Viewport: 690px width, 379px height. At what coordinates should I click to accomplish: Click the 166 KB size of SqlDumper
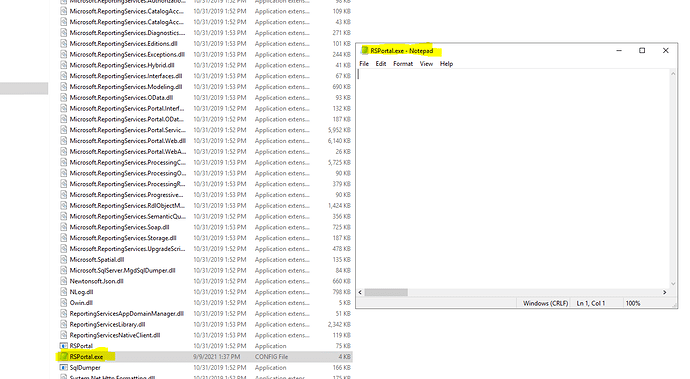click(341, 368)
